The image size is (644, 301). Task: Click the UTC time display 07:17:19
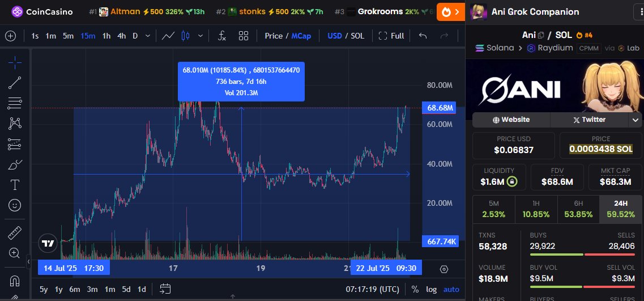pos(372,290)
